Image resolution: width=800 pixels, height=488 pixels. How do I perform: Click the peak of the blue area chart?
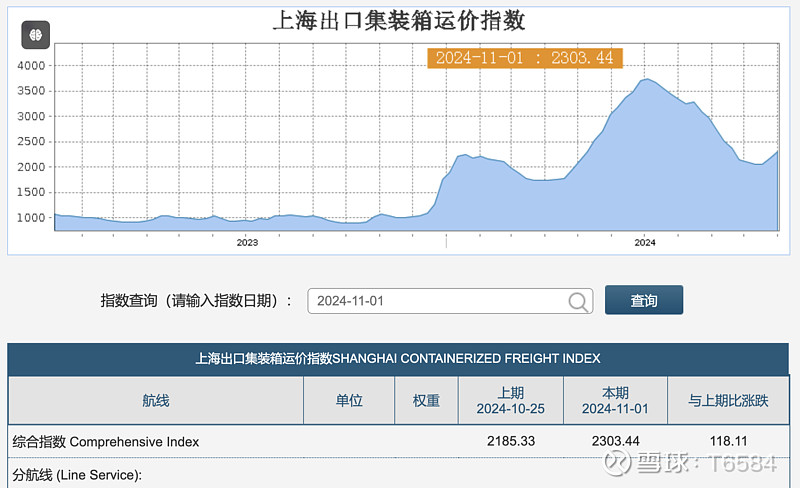(646, 79)
